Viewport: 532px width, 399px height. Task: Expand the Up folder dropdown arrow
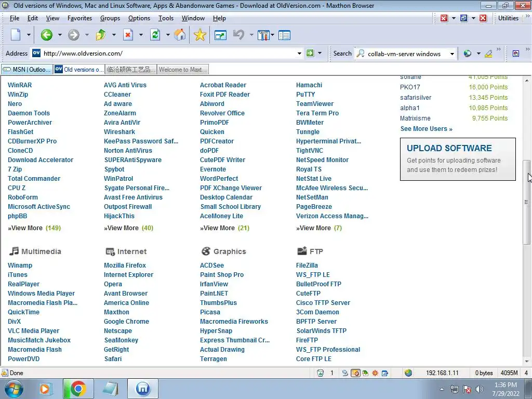pos(114,35)
